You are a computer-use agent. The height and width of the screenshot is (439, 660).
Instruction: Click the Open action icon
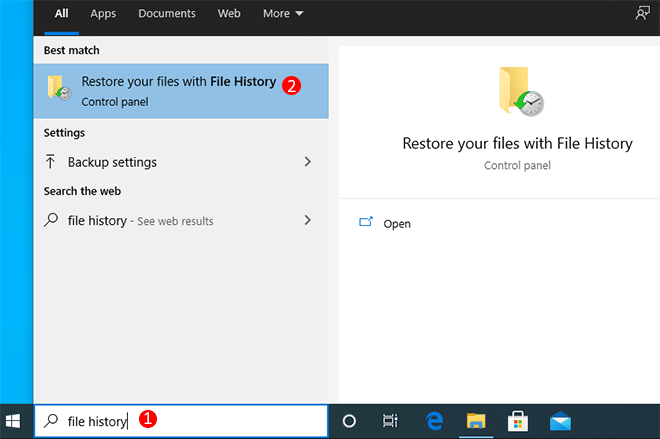pyautogui.click(x=366, y=221)
